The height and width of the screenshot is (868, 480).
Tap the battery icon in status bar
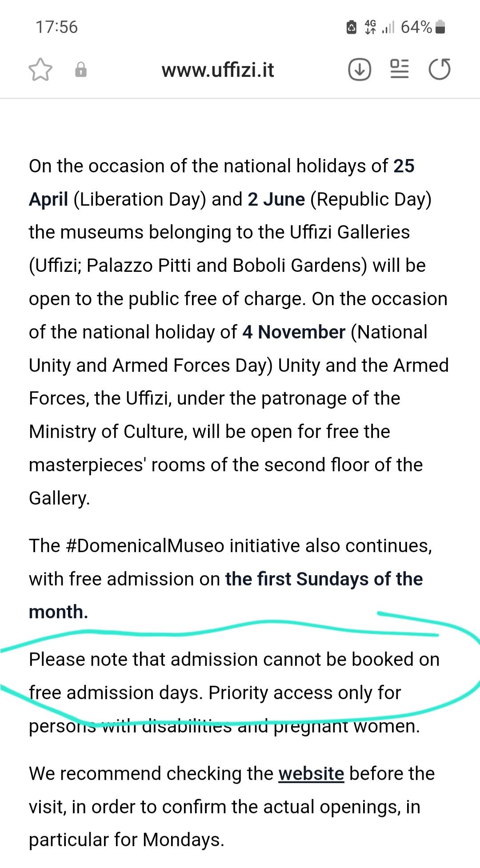(440, 27)
